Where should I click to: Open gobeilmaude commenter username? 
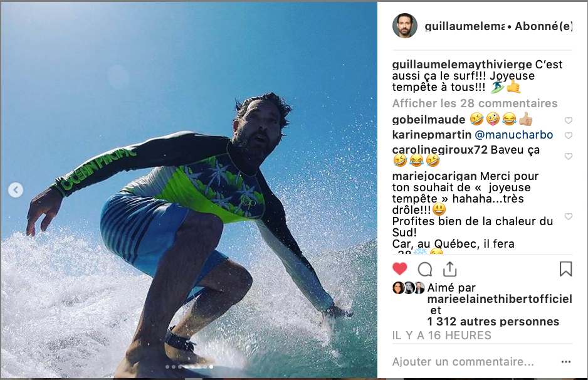click(x=429, y=120)
